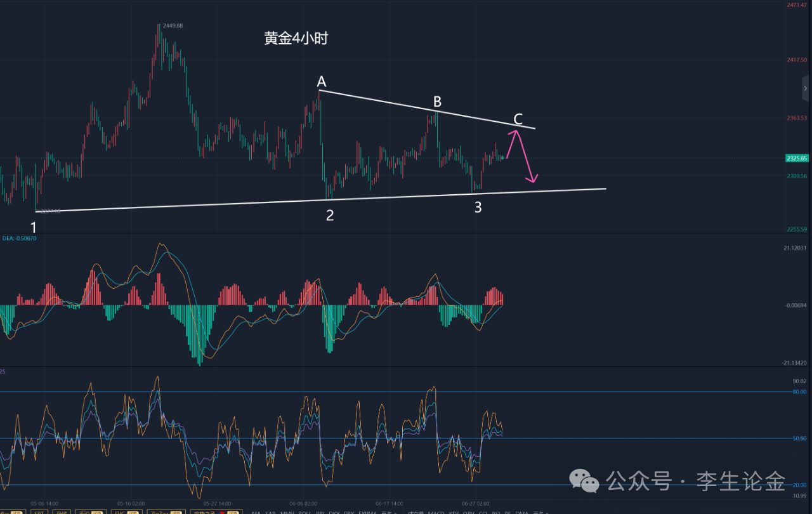Screen dimensions: 812x514
Task: Click the 黄金4小时 chart title text
Action: tap(296, 39)
